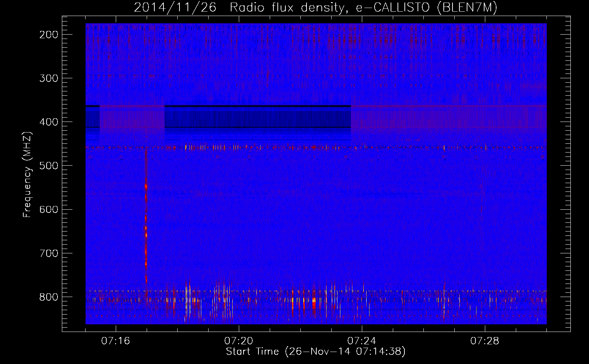589x364 pixels.
Task: Click the vertical red burst streak near 07:17
Action: pyautogui.click(x=146, y=217)
